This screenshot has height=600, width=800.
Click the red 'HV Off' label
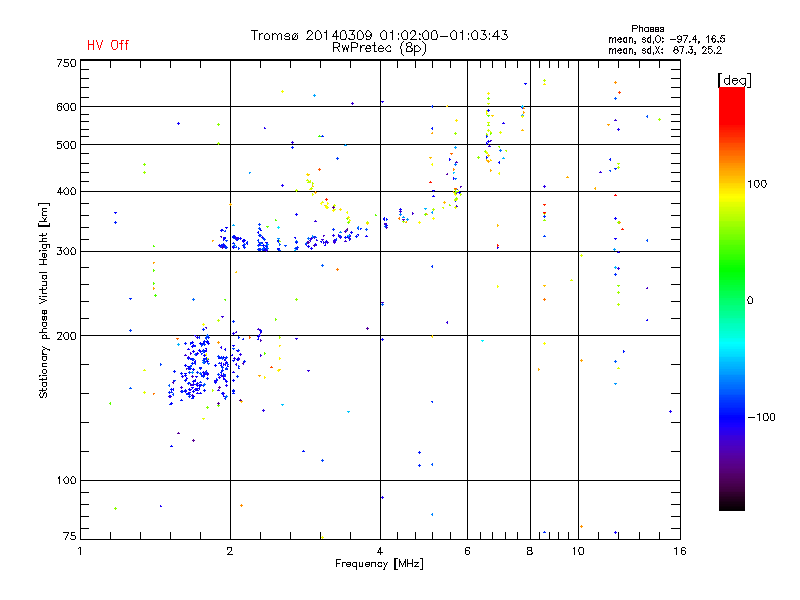point(108,45)
